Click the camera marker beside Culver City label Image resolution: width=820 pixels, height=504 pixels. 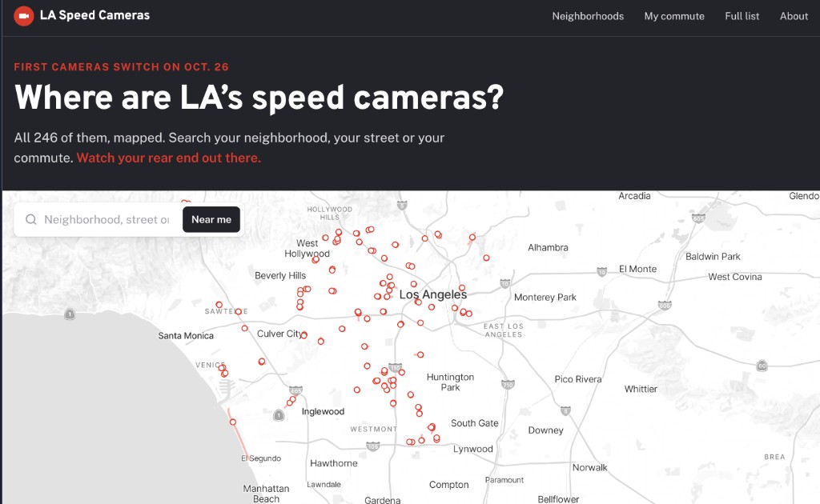(x=303, y=334)
